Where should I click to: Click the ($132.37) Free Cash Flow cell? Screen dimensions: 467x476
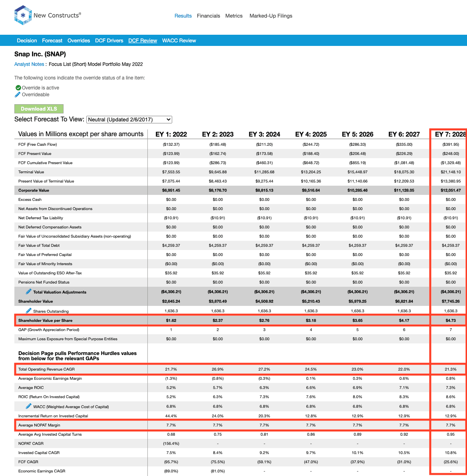point(171,145)
